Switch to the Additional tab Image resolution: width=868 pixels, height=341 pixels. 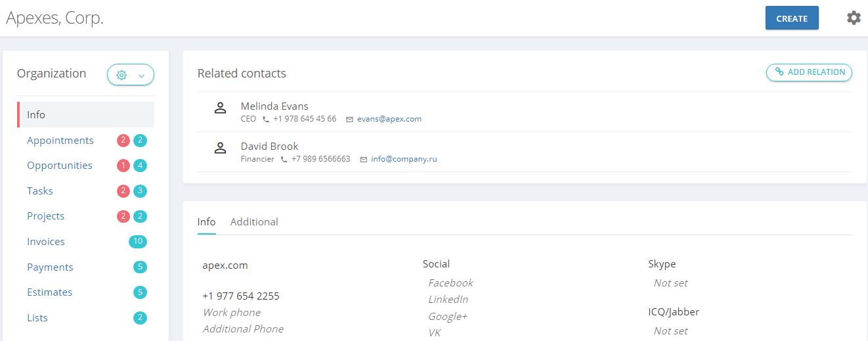(254, 222)
